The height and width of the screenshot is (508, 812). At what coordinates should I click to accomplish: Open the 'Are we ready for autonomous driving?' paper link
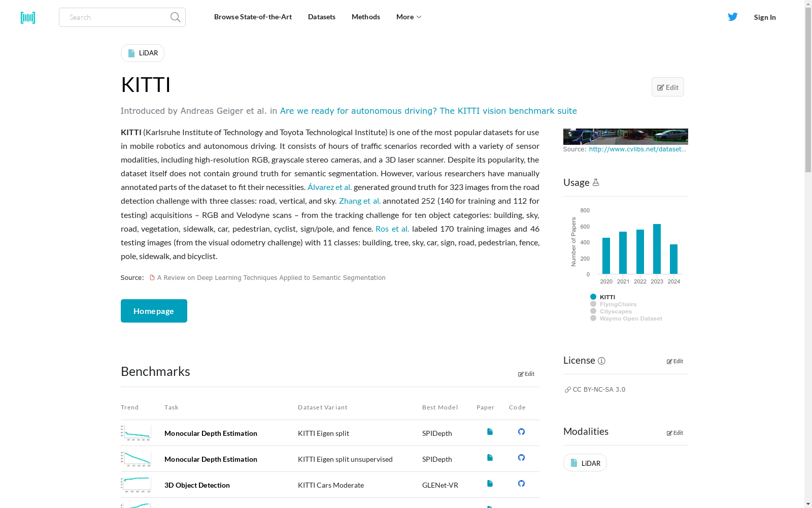pyautogui.click(x=428, y=111)
